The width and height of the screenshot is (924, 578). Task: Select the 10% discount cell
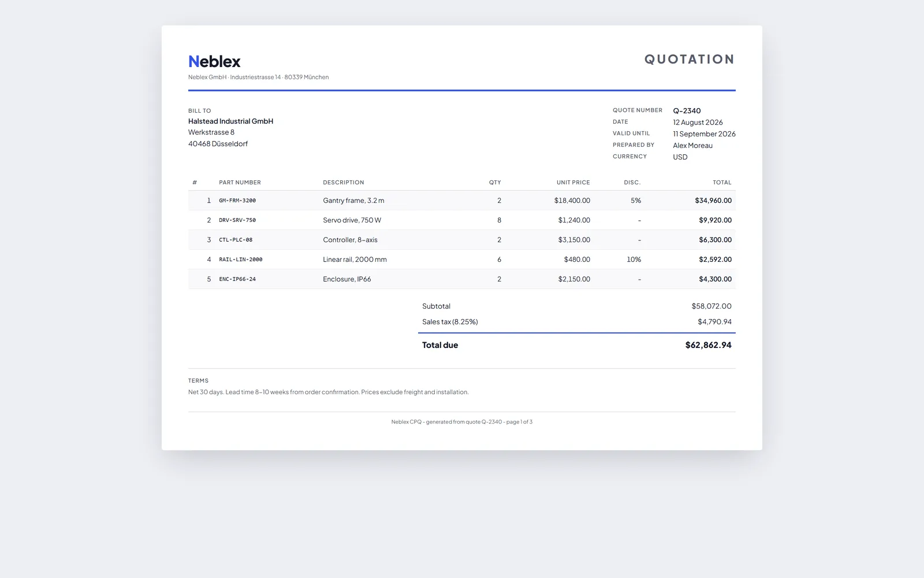[634, 260]
